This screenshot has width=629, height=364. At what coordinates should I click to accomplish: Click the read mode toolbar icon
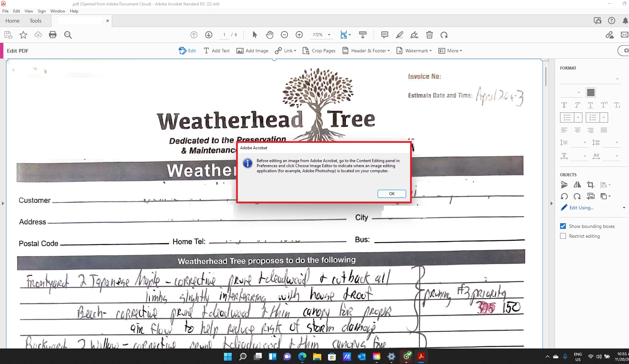(x=363, y=35)
